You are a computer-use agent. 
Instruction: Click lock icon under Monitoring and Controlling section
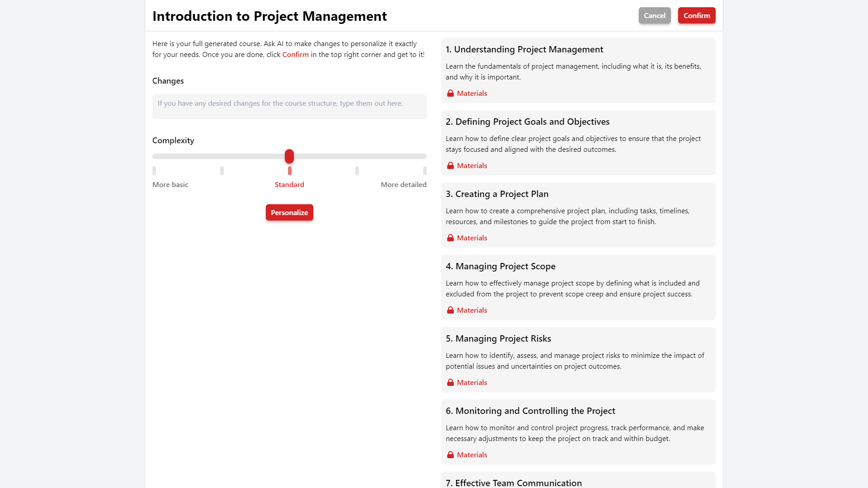tap(450, 455)
